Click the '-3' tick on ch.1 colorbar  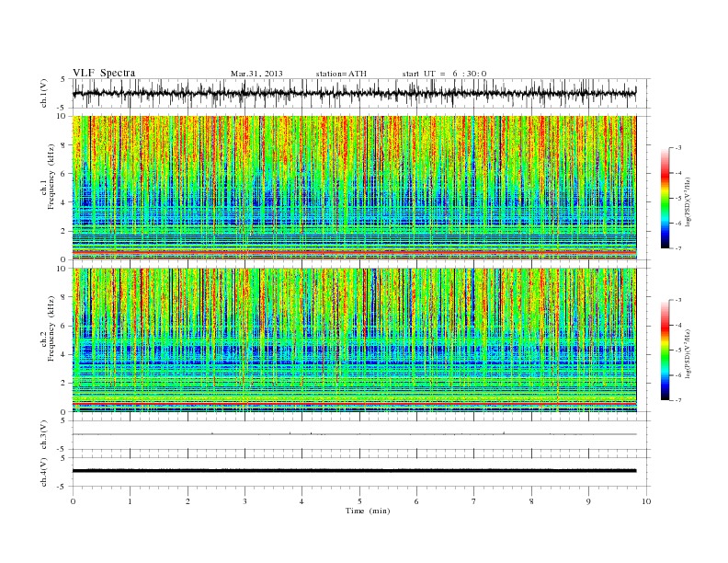(677, 148)
